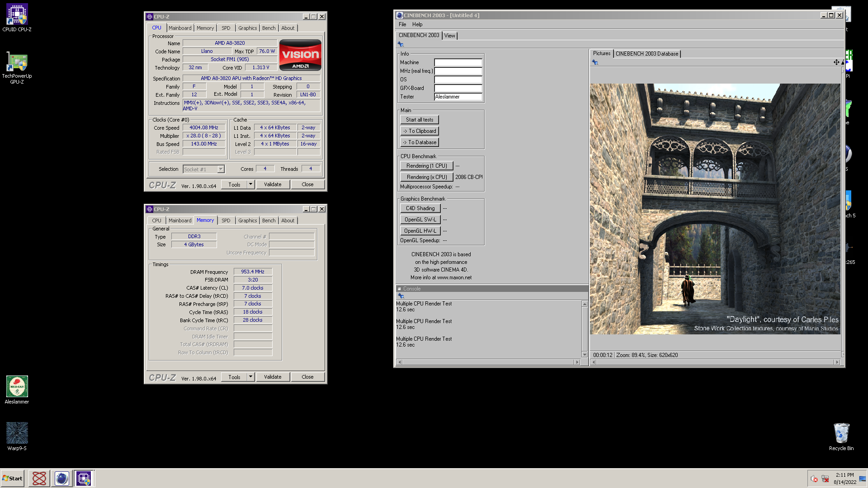
Task: Click the pin icon under the Pictures tab
Action: pyautogui.click(x=595, y=62)
